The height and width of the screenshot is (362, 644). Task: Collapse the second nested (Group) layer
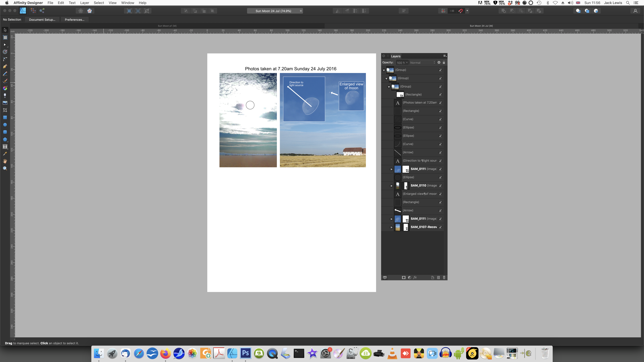(x=387, y=78)
